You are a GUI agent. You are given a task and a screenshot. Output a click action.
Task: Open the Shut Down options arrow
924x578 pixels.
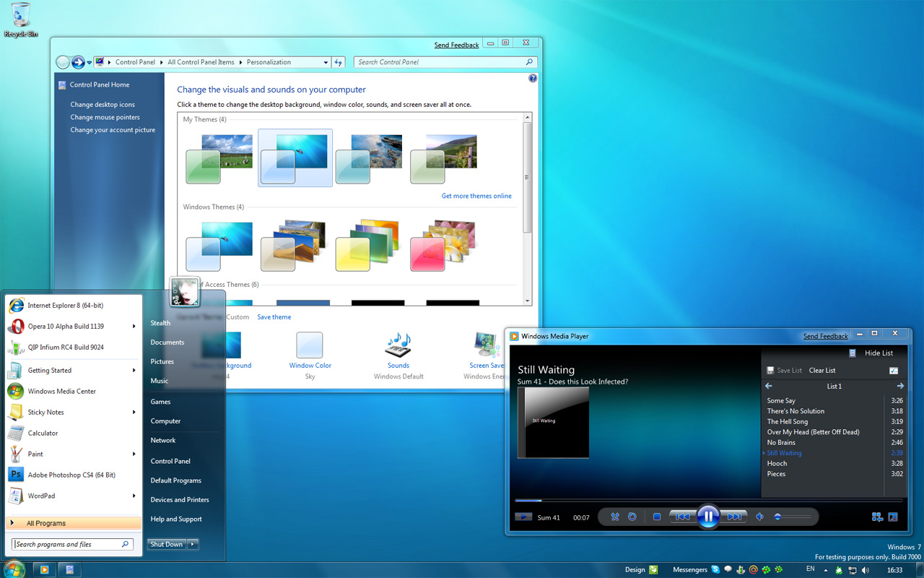tap(193, 544)
